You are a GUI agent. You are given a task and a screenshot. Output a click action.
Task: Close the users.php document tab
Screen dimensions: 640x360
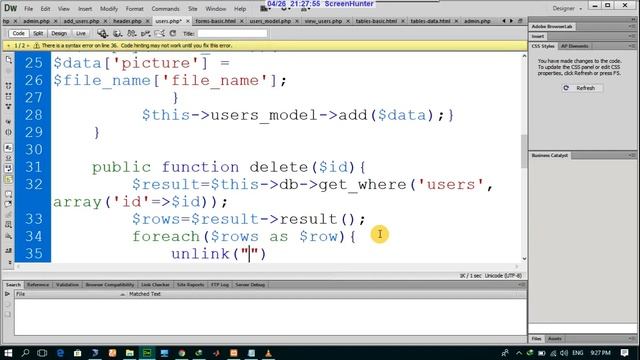[188, 21]
